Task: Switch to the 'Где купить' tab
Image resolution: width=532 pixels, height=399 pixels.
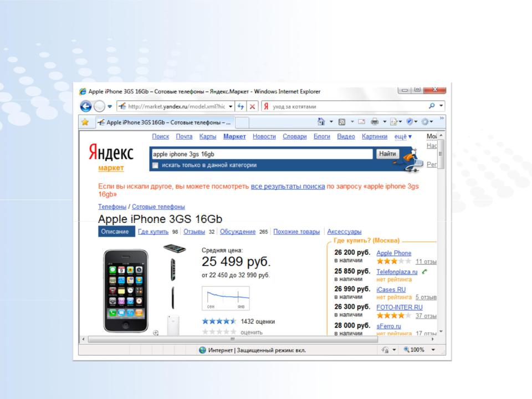Action: (153, 232)
